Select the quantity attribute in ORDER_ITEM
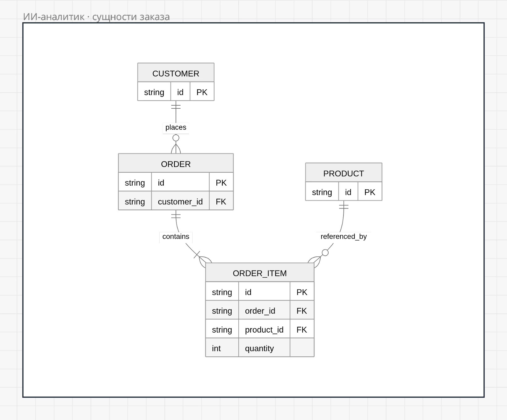 (x=264, y=348)
